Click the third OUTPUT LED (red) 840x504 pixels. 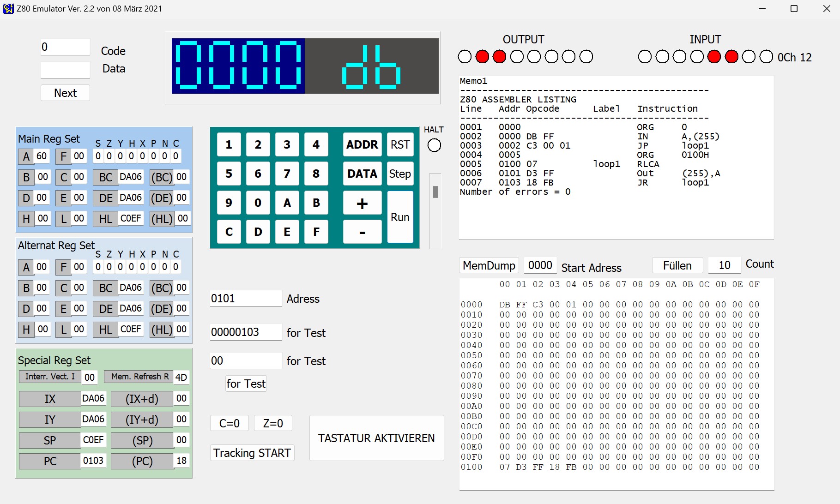coord(499,57)
